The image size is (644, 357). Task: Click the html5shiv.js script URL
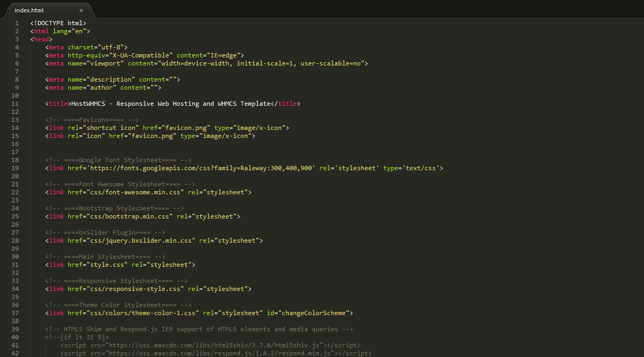pos(215,345)
